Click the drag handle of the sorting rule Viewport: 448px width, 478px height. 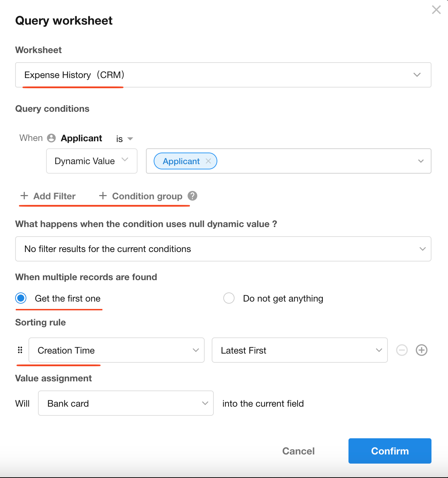pyautogui.click(x=20, y=350)
